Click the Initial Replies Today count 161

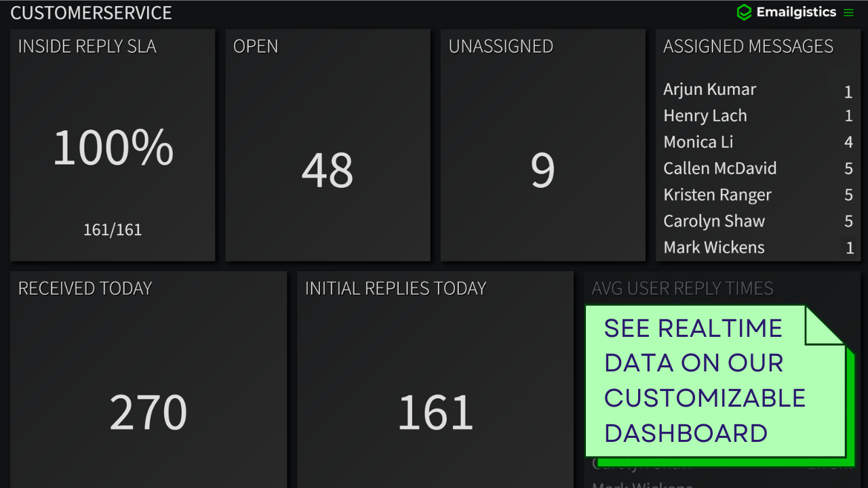coord(435,412)
